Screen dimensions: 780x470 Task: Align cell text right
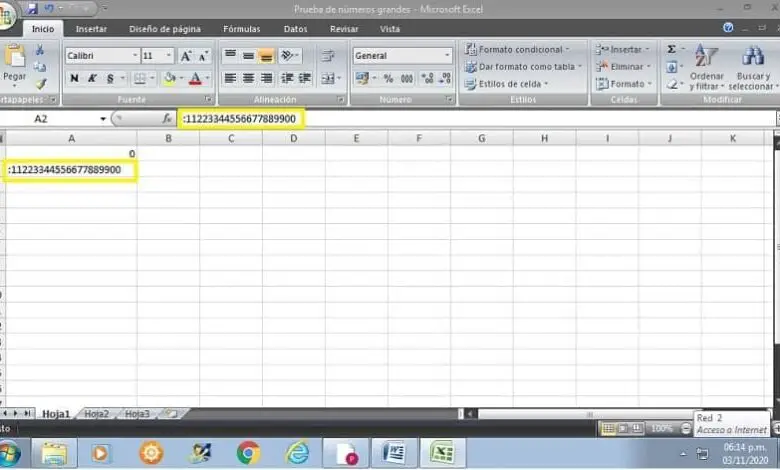[267, 78]
